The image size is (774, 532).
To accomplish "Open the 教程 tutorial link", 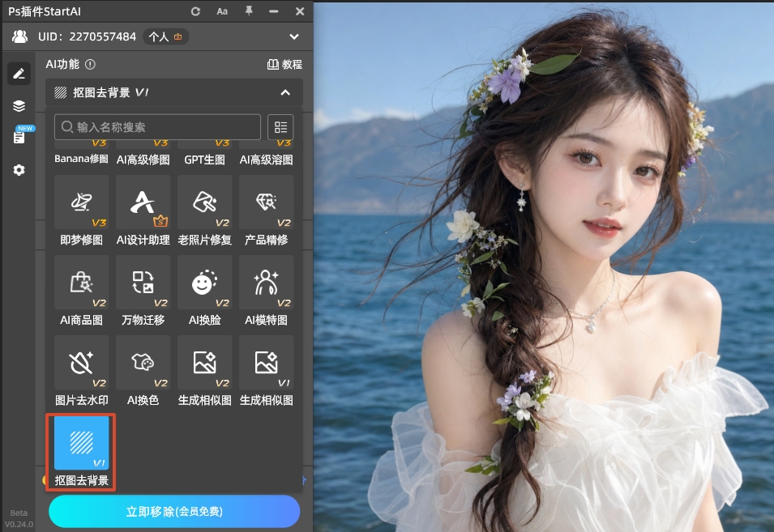I will click(285, 64).
